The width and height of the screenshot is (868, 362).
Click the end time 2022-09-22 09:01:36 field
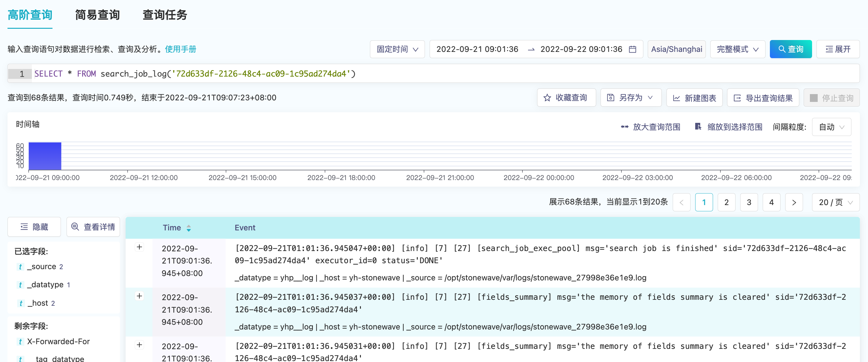pyautogui.click(x=581, y=49)
